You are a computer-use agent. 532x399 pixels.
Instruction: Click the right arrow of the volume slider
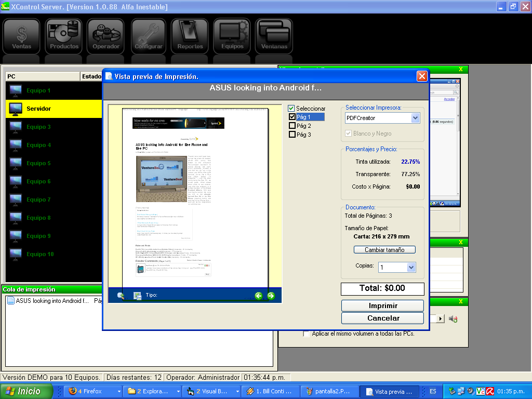point(441,318)
